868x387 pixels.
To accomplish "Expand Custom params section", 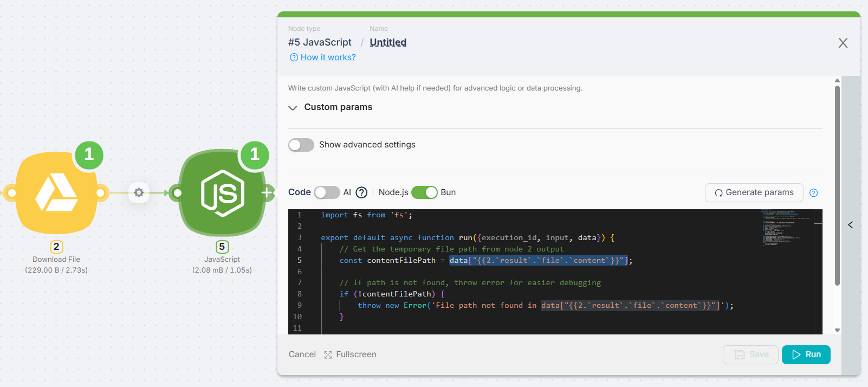I will 331,107.
